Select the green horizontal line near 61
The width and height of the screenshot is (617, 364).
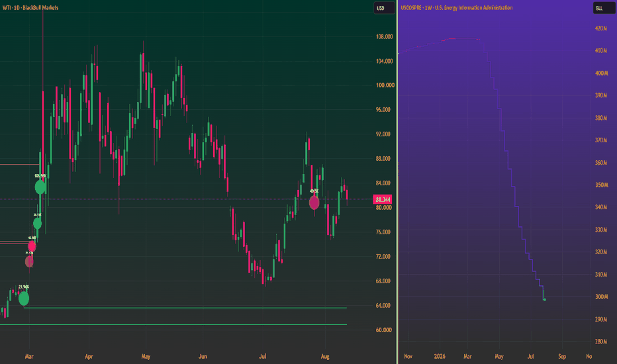[173, 325]
